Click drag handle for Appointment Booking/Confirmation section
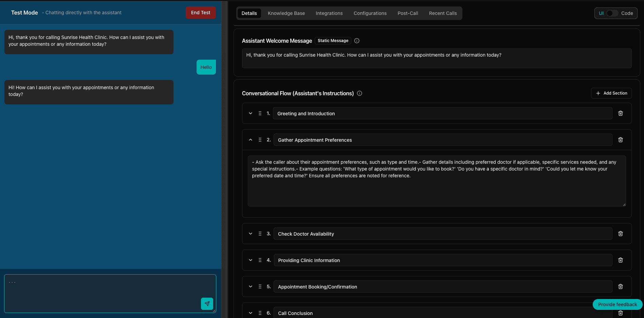 tap(260, 286)
